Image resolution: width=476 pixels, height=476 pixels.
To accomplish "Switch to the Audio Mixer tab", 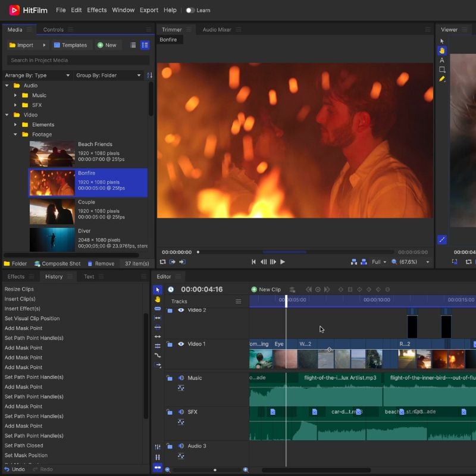I will (217, 30).
